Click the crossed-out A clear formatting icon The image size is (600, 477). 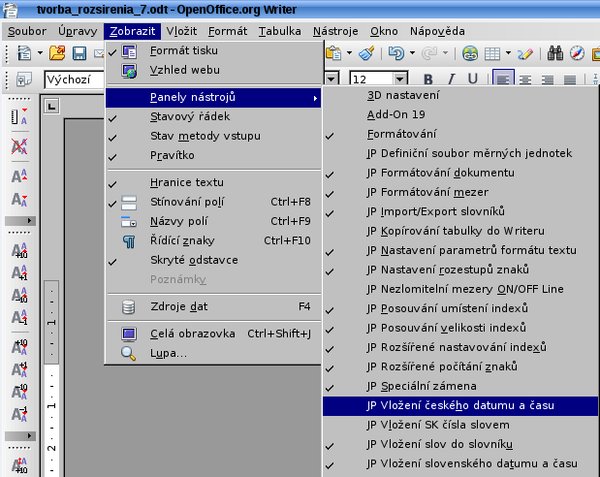[x=20, y=146]
